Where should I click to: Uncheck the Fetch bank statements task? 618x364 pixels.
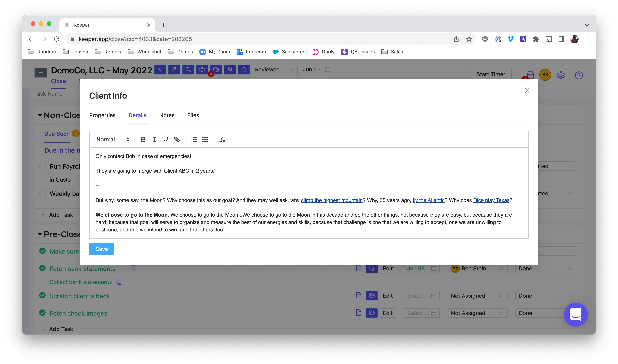[x=42, y=268]
